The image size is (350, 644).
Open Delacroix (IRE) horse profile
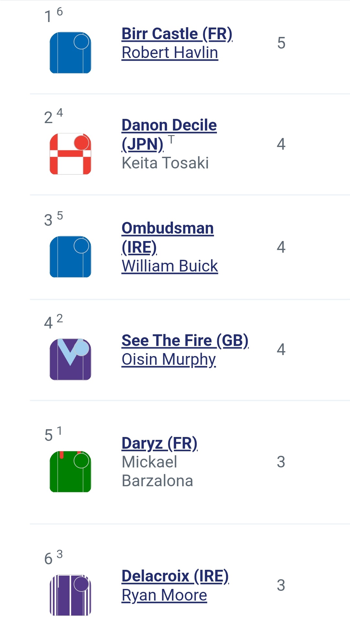click(175, 576)
